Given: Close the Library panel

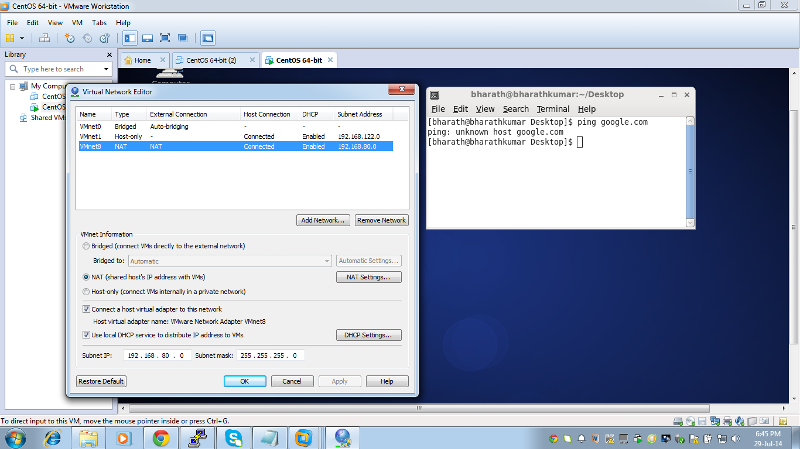Looking at the screenshot, I should pyautogui.click(x=109, y=55).
